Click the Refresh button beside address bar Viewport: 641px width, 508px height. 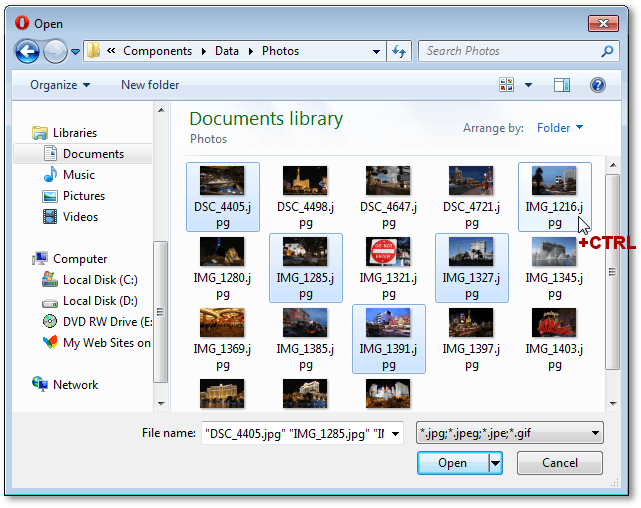coord(399,51)
